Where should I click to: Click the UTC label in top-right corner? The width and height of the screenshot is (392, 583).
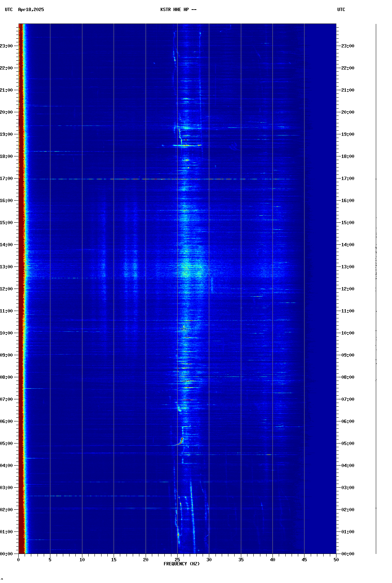pyautogui.click(x=341, y=10)
